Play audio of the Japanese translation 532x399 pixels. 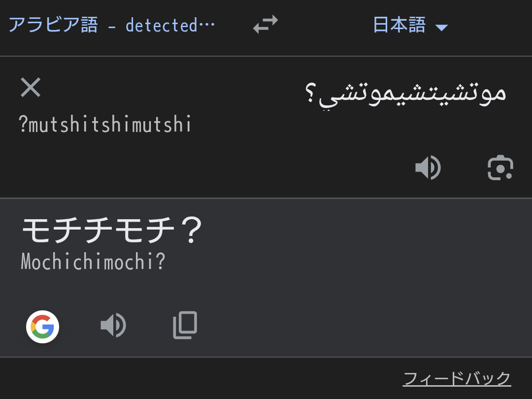[113, 326]
